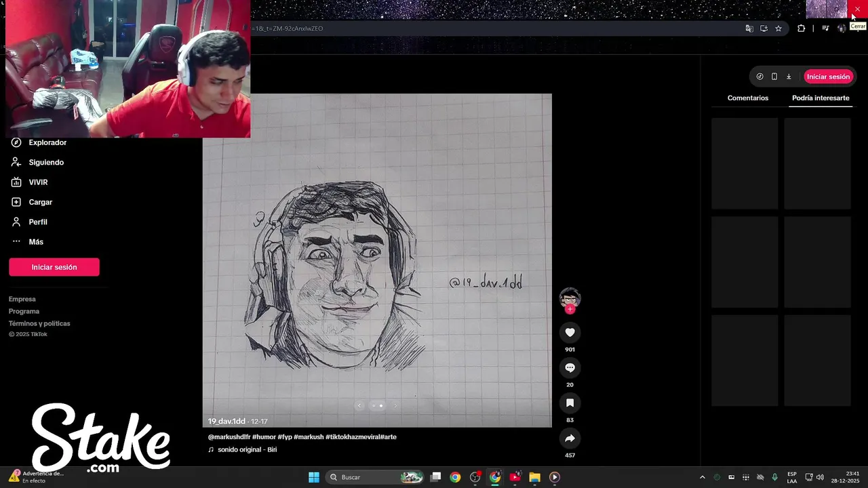
Task: Save the video with bookmark icon
Action: [x=570, y=403]
